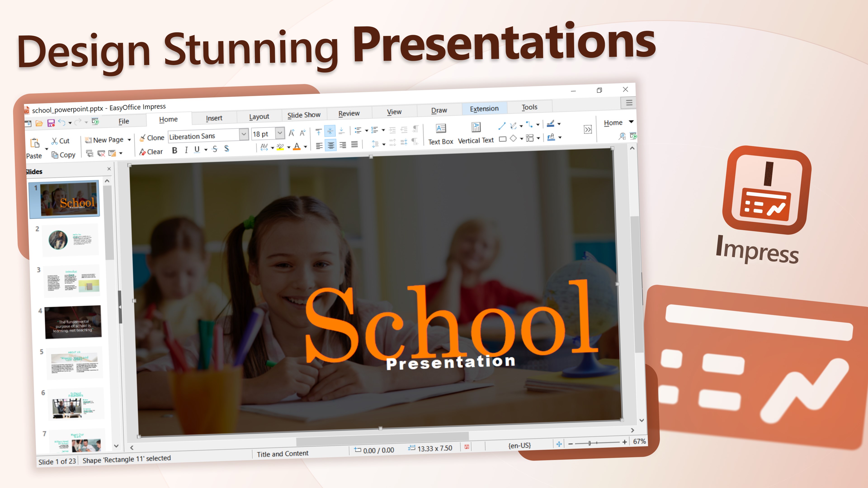The height and width of the screenshot is (488, 868).
Task: Click the Clear formatting button
Action: click(x=151, y=152)
